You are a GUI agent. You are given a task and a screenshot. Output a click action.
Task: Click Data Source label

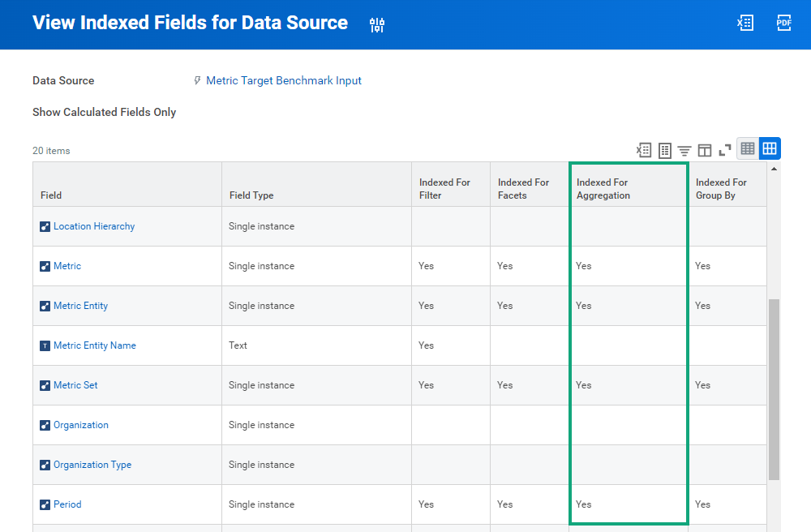click(63, 80)
